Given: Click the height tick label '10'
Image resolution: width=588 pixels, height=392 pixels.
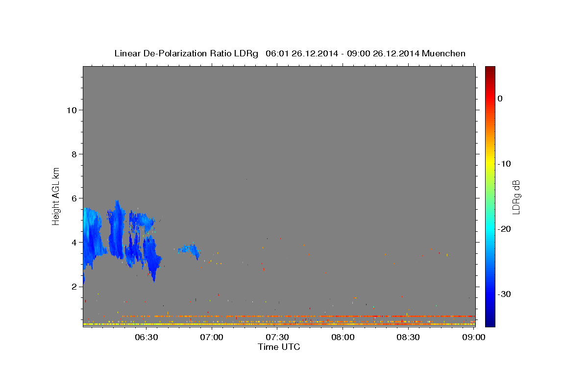Looking at the screenshot, I should click(72, 110).
